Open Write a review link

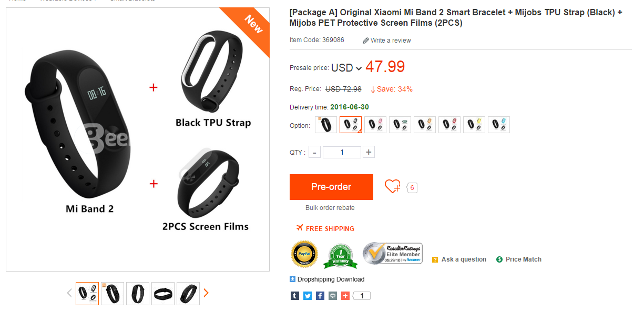[x=387, y=41]
